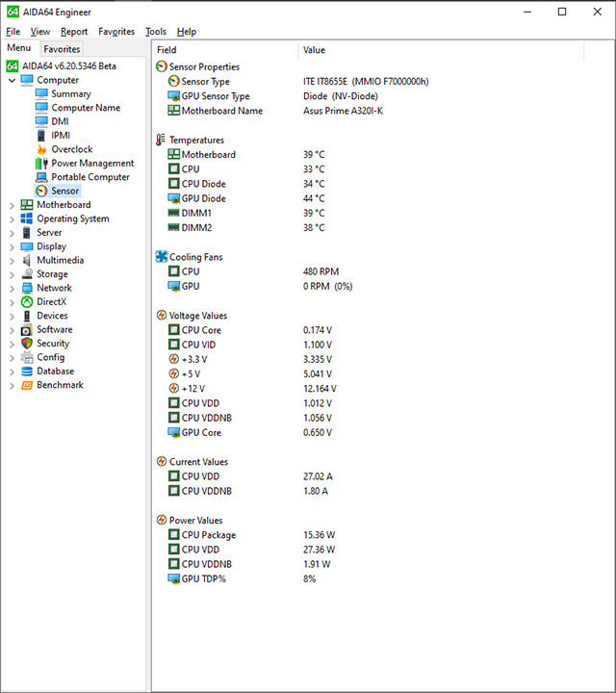This screenshot has height=693, width=616.
Task: Sort by the Value column header
Action: pyautogui.click(x=441, y=50)
